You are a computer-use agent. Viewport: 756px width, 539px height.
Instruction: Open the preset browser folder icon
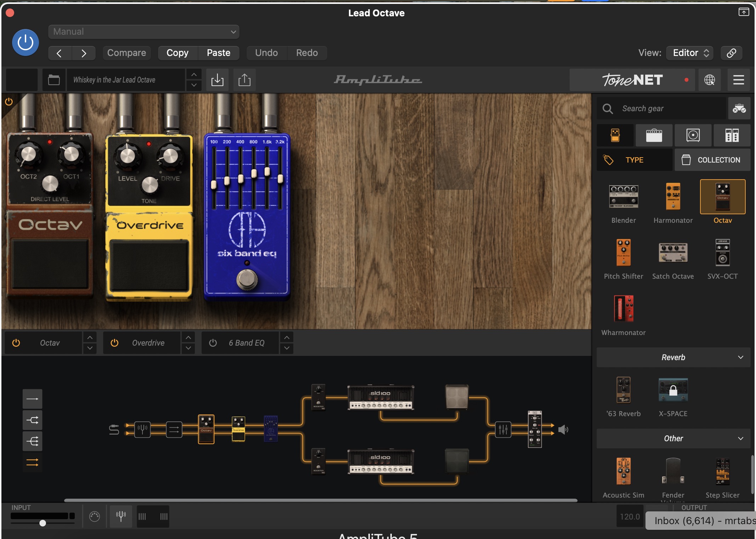click(54, 80)
